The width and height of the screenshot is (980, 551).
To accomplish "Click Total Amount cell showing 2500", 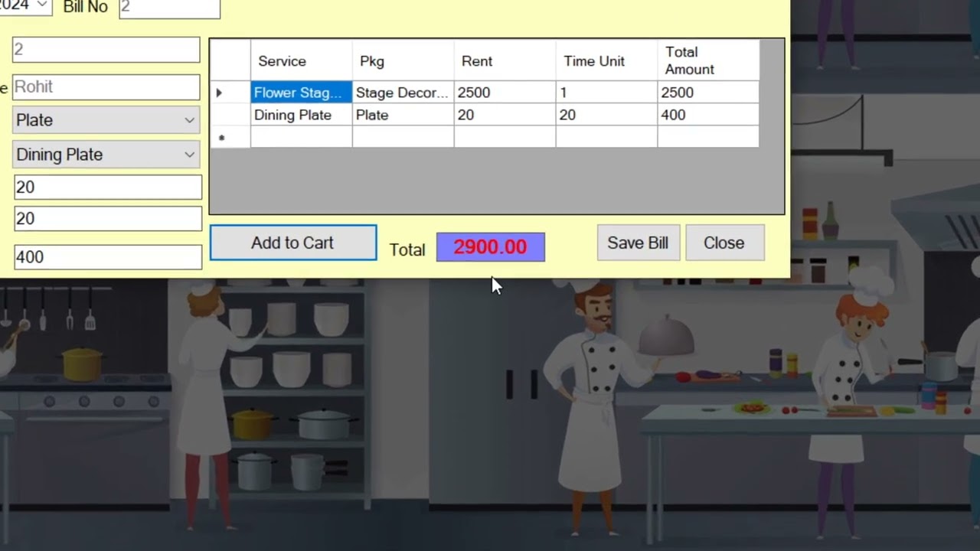I will coord(708,93).
